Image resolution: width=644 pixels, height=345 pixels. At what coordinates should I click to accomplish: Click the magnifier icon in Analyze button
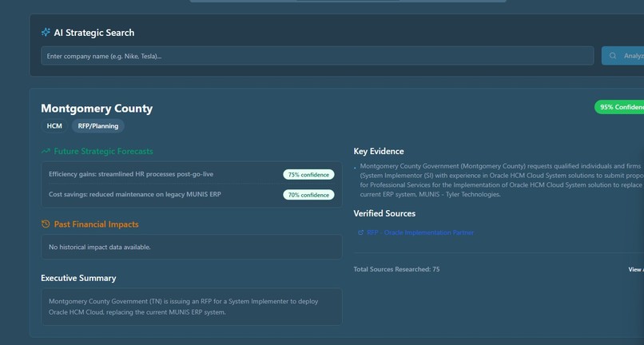click(x=612, y=56)
